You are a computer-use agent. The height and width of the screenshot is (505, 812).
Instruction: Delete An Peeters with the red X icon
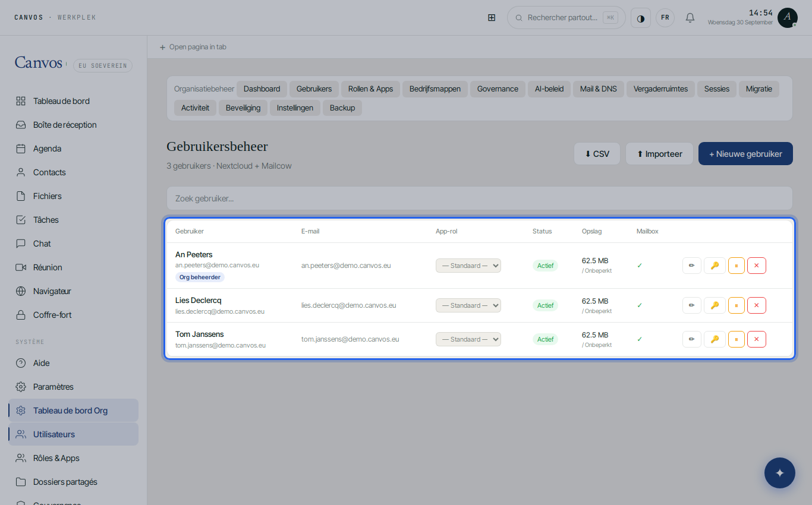[757, 266]
